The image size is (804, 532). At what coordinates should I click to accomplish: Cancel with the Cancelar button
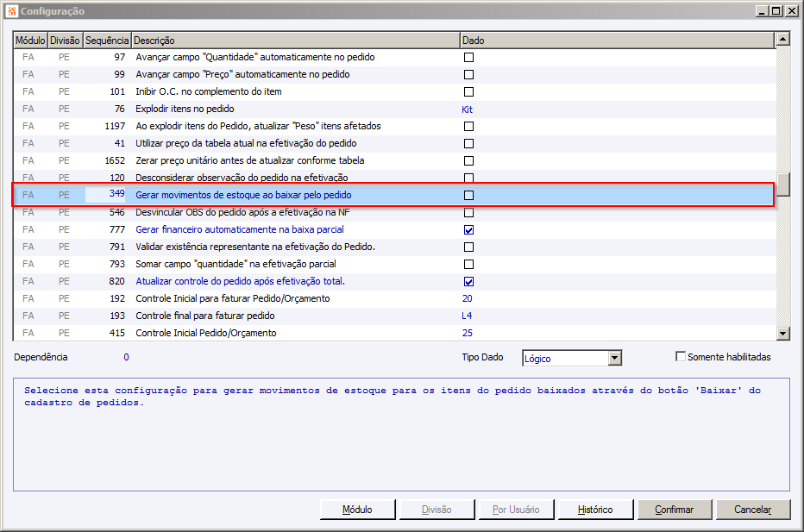click(x=753, y=510)
